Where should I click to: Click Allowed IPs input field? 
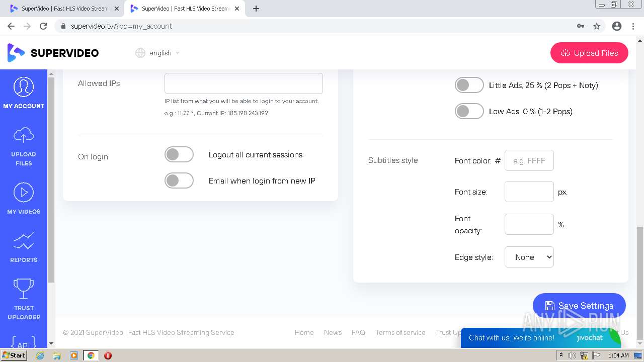[x=244, y=83]
